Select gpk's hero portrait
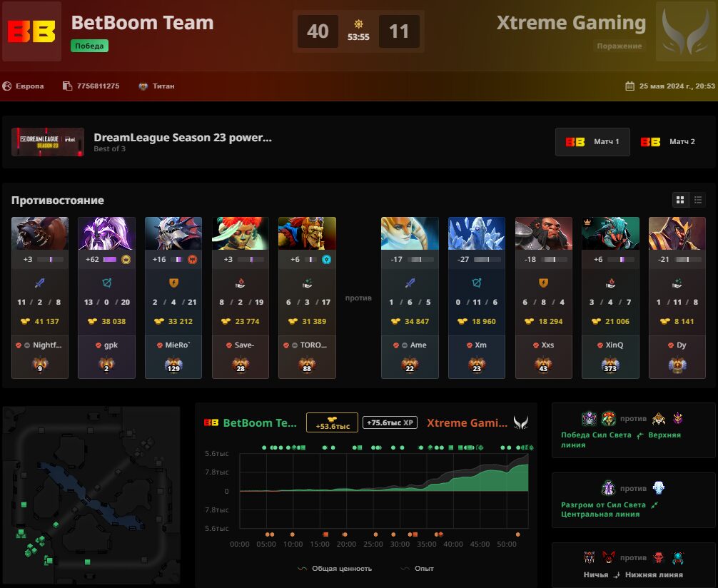 coord(106,233)
